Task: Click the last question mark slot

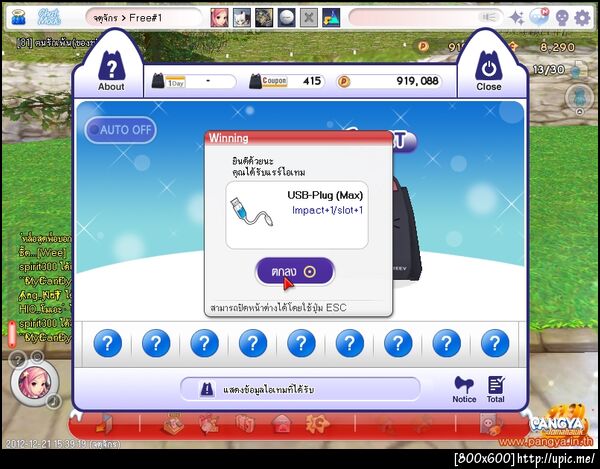Action: [x=495, y=343]
